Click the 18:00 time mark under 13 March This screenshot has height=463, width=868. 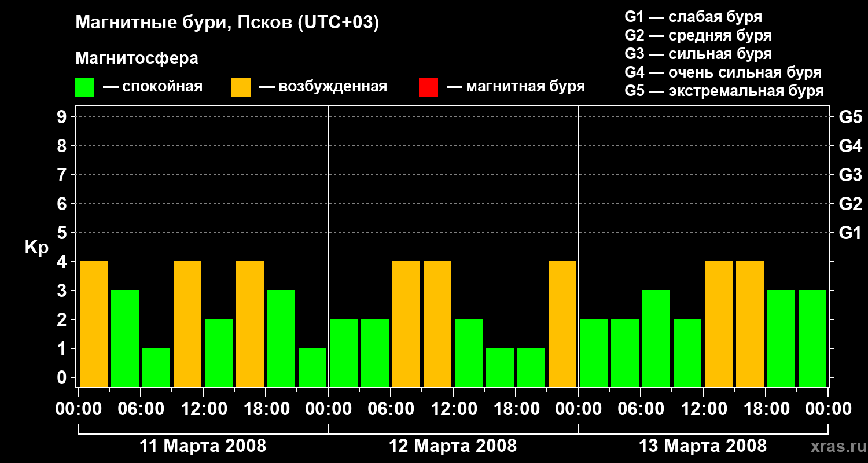click(x=765, y=409)
